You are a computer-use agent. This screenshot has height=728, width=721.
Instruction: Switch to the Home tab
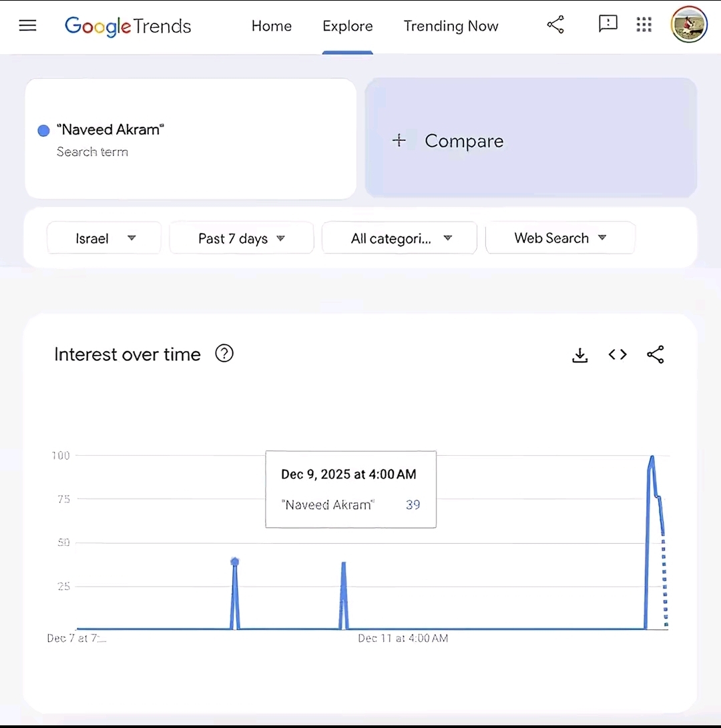click(x=272, y=26)
